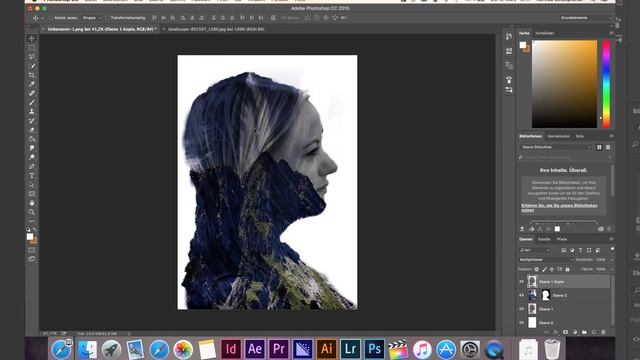This screenshot has height=360, width=640.
Task: Add a layer mask in Layers panel
Action: 565,332
